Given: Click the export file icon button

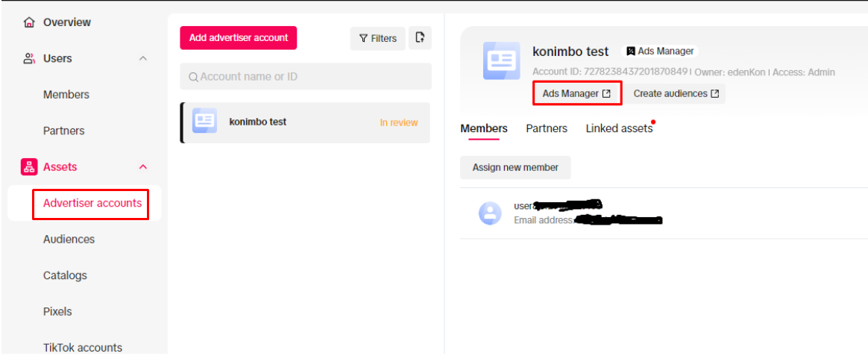Looking at the screenshot, I should (x=420, y=38).
